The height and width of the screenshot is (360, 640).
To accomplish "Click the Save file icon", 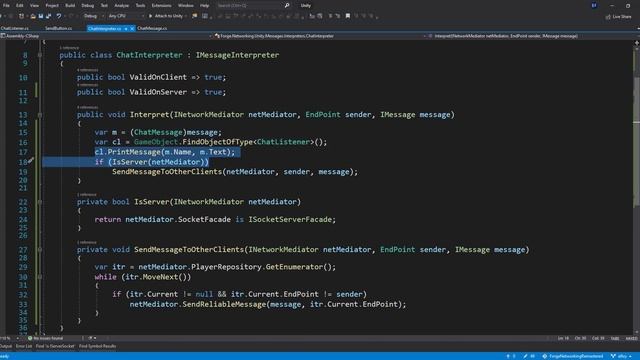I will pos(41,16).
